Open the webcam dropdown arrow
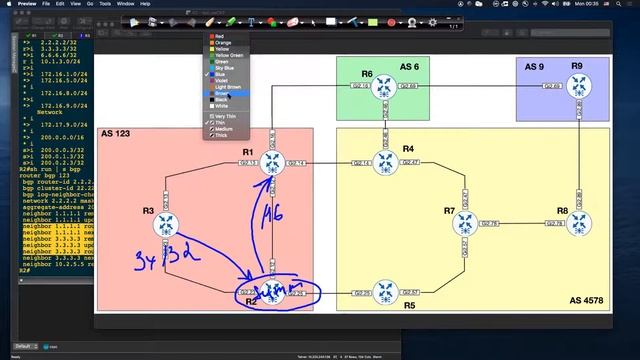Screen dimensions: 640x360 point(421,23)
